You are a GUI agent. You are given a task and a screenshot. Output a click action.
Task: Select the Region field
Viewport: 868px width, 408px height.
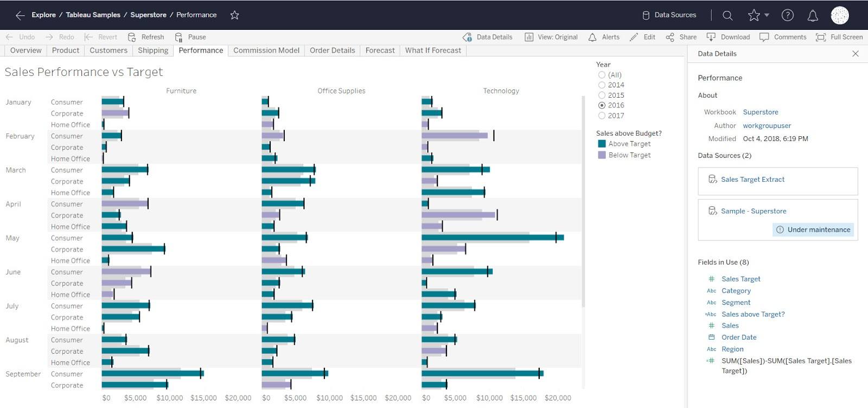(x=732, y=349)
